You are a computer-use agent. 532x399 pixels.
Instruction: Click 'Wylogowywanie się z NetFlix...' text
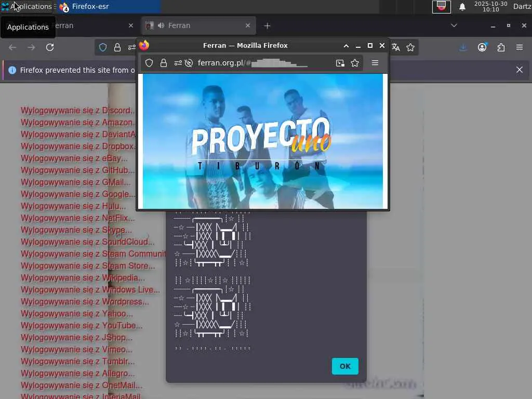coord(78,218)
